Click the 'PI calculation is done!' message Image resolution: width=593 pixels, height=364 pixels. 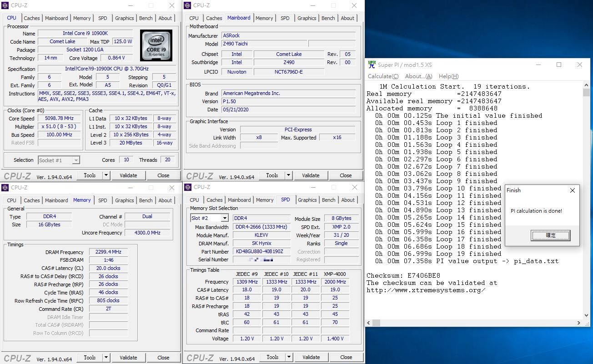[536, 211]
